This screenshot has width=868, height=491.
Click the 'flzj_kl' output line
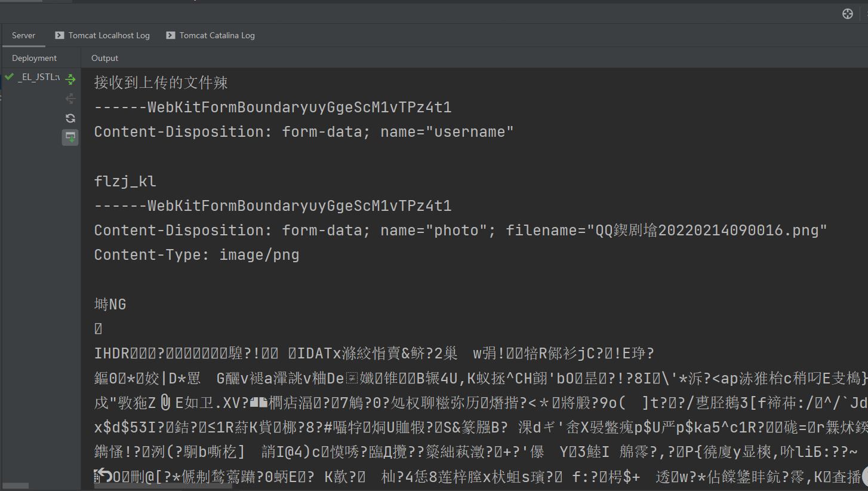(x=125, y=181)
